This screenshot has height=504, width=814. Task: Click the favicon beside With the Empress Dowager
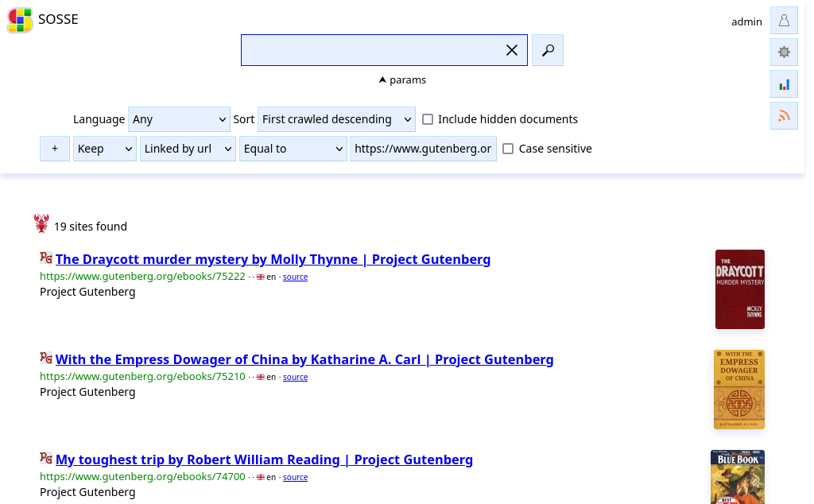tap(46, 358)
